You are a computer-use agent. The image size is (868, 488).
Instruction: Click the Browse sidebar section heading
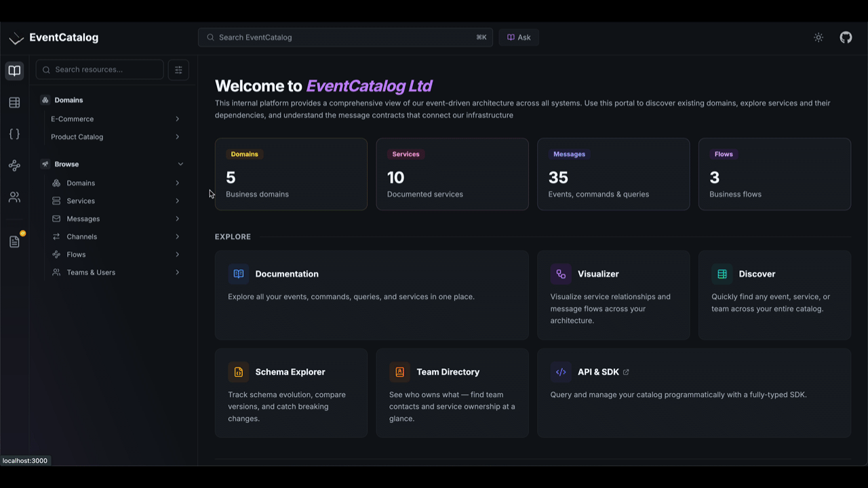pyautogui.click(x=66, y=164)
